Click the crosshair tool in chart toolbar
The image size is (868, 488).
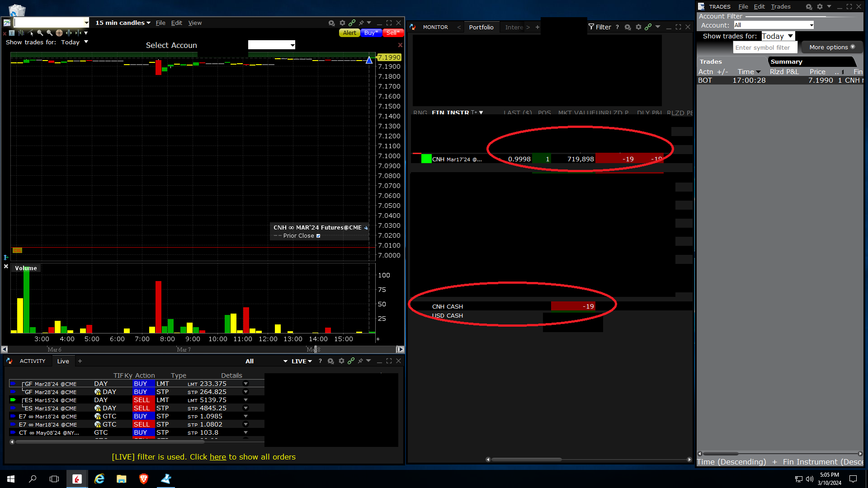click(59, 33)
